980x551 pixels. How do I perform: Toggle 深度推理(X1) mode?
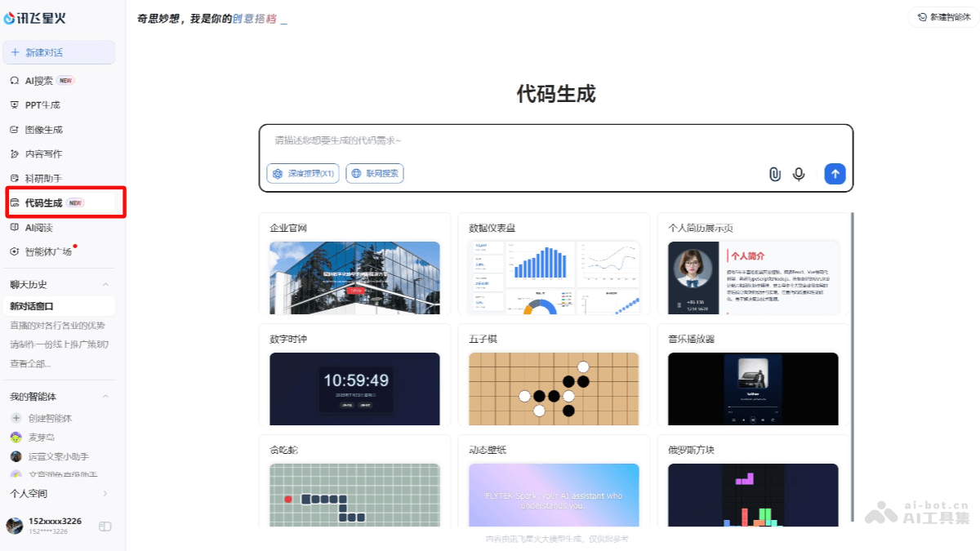coord(303,174)
